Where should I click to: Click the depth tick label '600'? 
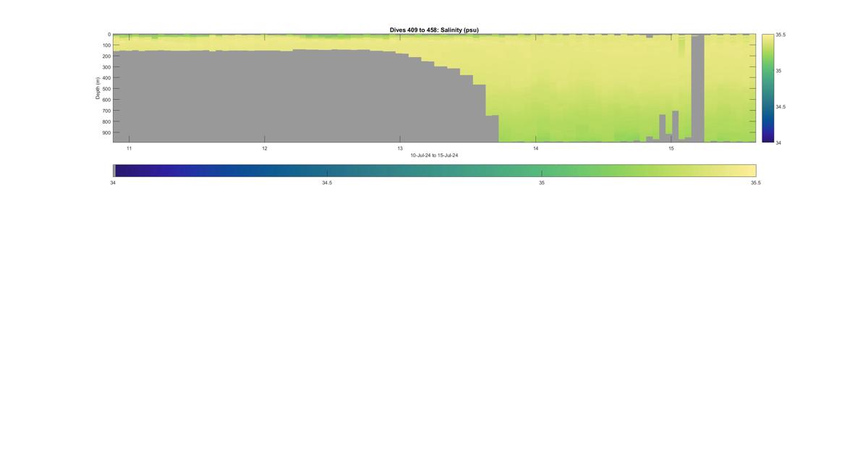point(106,100)
